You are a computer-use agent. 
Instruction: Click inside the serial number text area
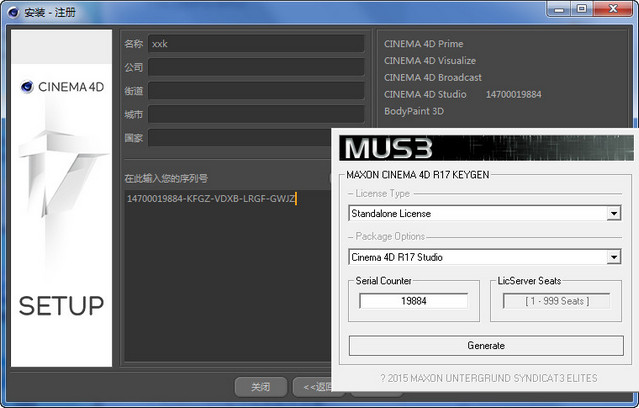(228, 275)
